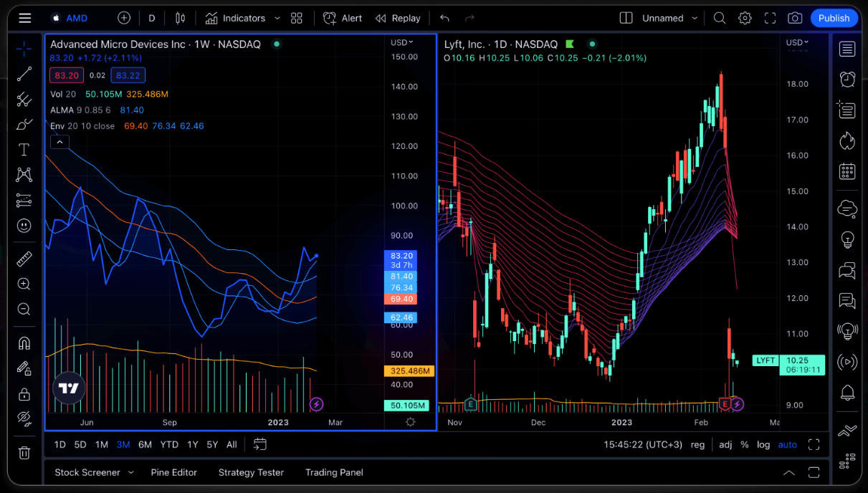Zoom in on the chart
868x493 pixels.
[24, 284]
